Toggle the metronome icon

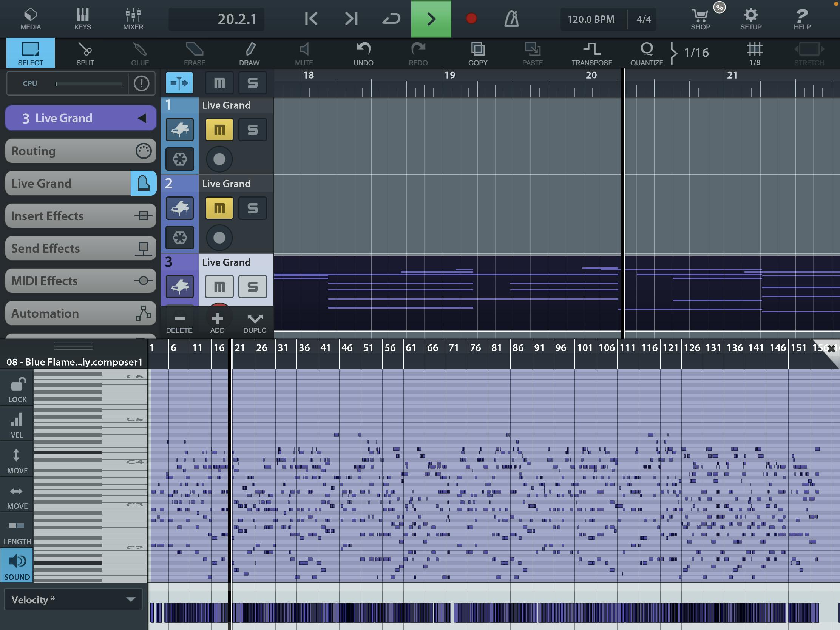point(511,19)
